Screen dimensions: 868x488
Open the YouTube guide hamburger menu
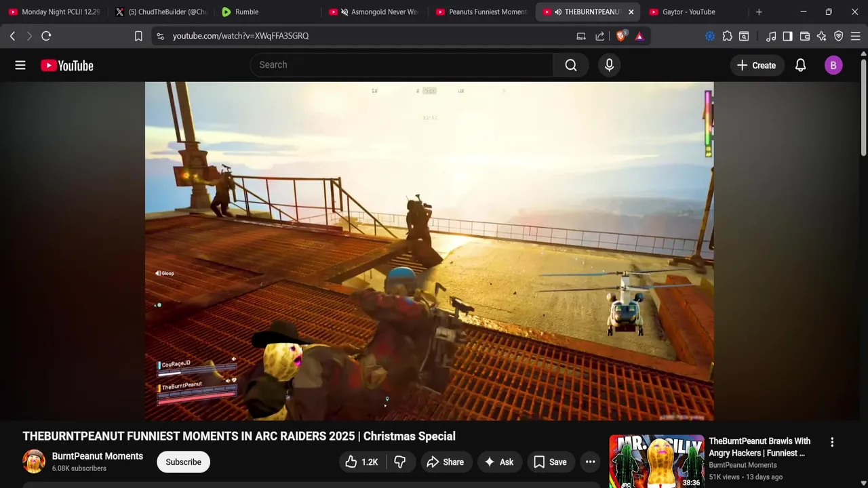[x=20, y=65]
